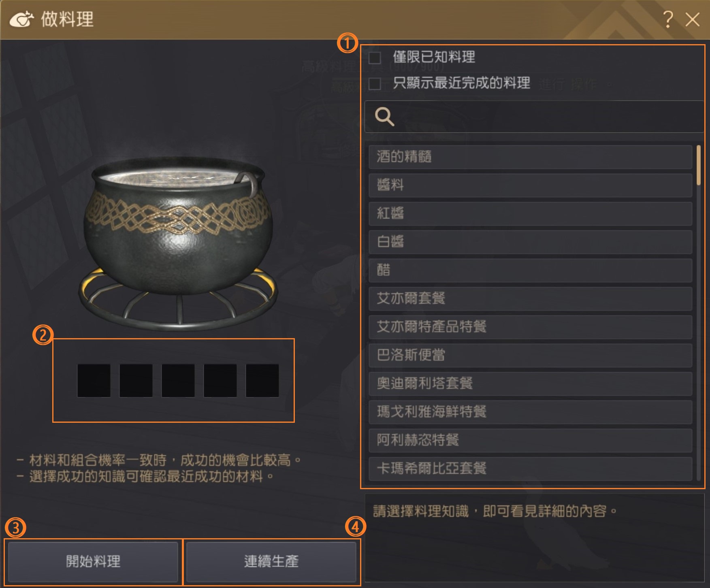This screenshot has width=710, height=588.
Task: Click the cooking chicken icon in title bar
Action: (x=21, y=19)
